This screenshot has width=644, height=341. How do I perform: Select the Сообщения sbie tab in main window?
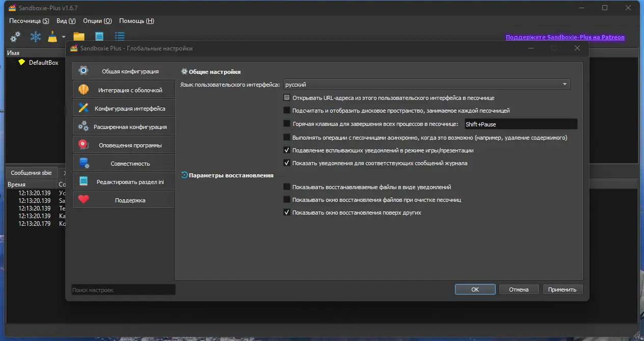31,173
